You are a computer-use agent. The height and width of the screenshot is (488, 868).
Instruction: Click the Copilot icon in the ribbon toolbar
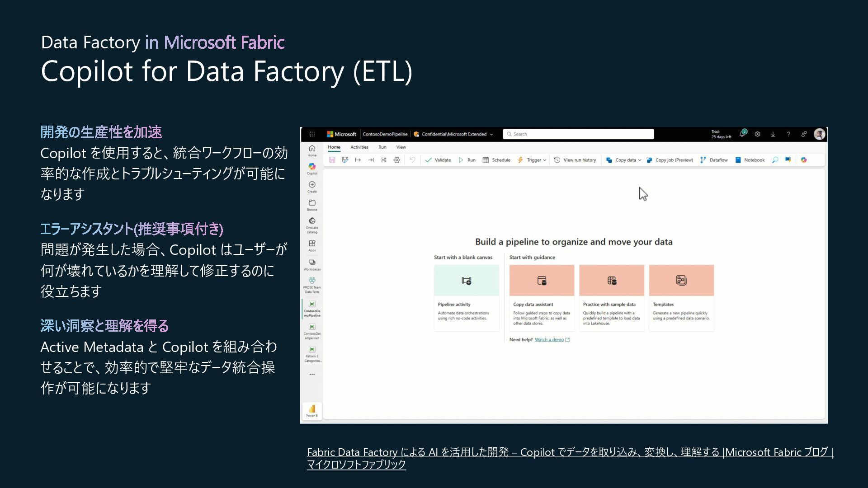(803, 160)
